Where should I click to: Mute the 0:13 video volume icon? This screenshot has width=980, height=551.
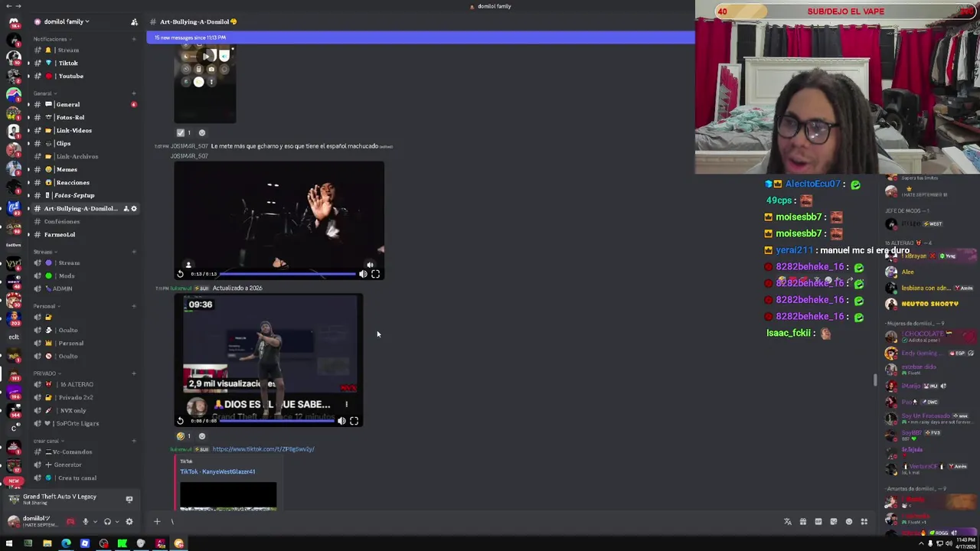tap(363, 273)
